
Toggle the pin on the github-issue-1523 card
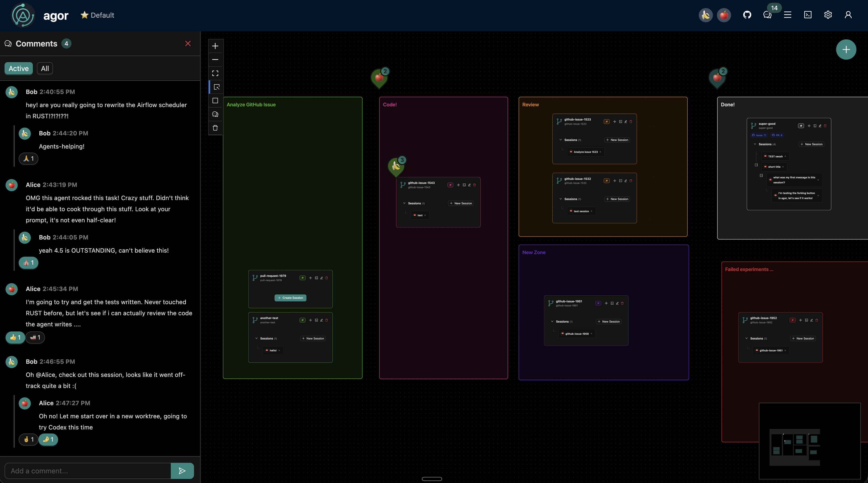607,122
